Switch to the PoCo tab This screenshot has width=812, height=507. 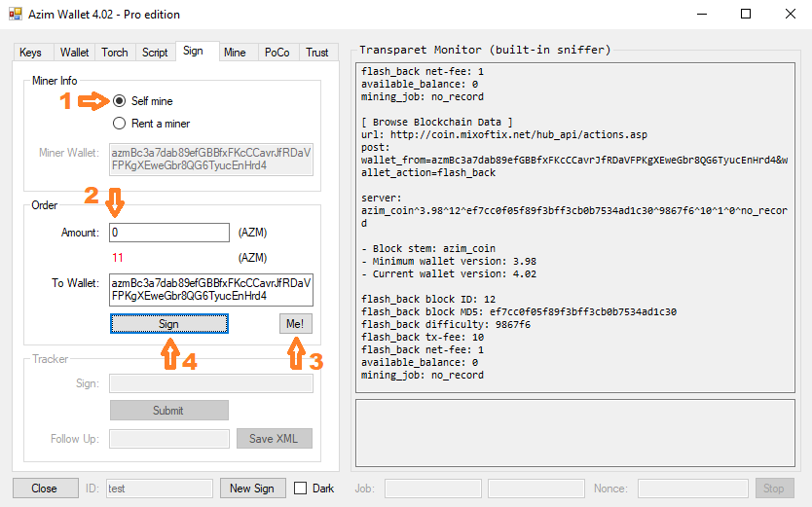[x=277, y=53]
